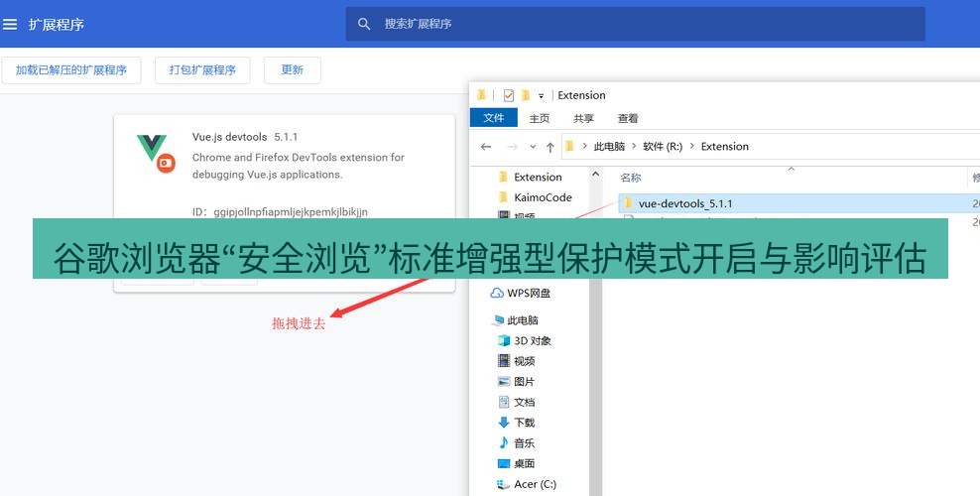980x496 pixels.
Task: Click the 3D 对象 cube icon
Action: [x=504, y=340]
